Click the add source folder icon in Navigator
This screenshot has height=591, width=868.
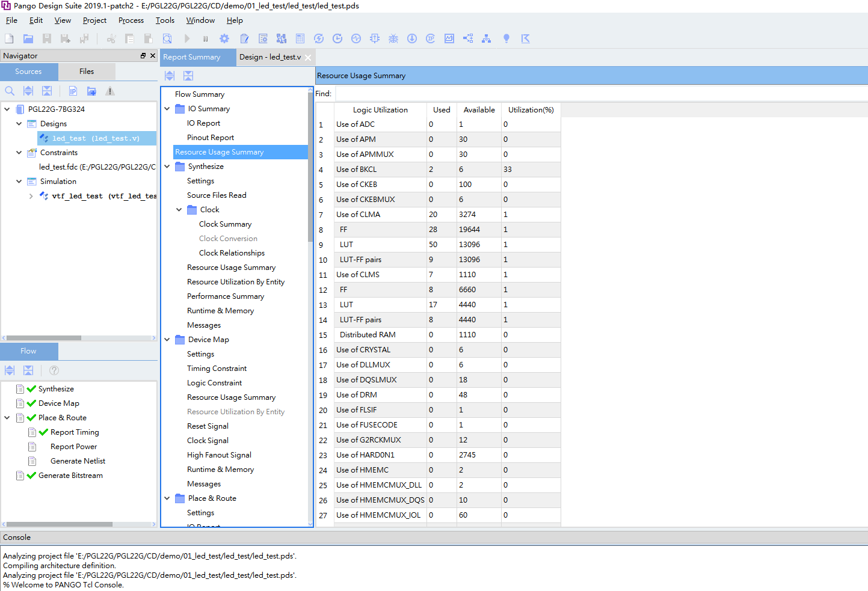91,91
